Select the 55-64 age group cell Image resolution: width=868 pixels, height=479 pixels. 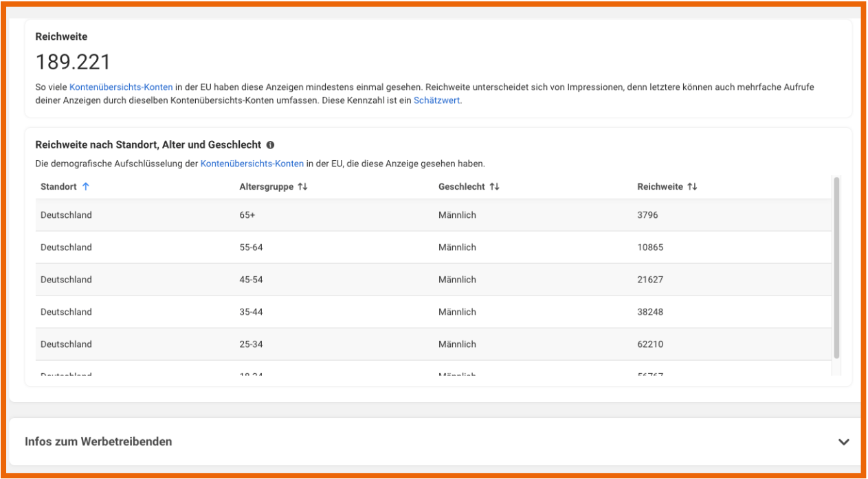coord(251,247)
